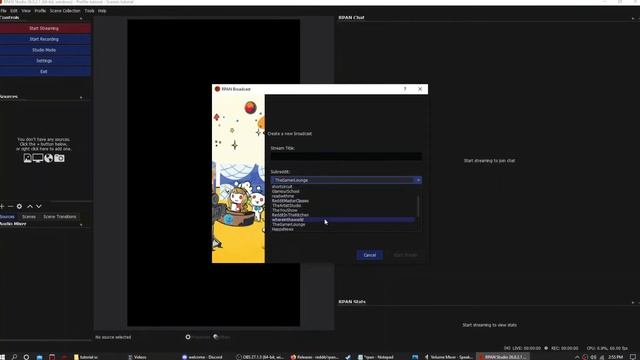Viewport: 640px width, 360px height.
Task: Open the Profile menu
Action: click(40, 11)
